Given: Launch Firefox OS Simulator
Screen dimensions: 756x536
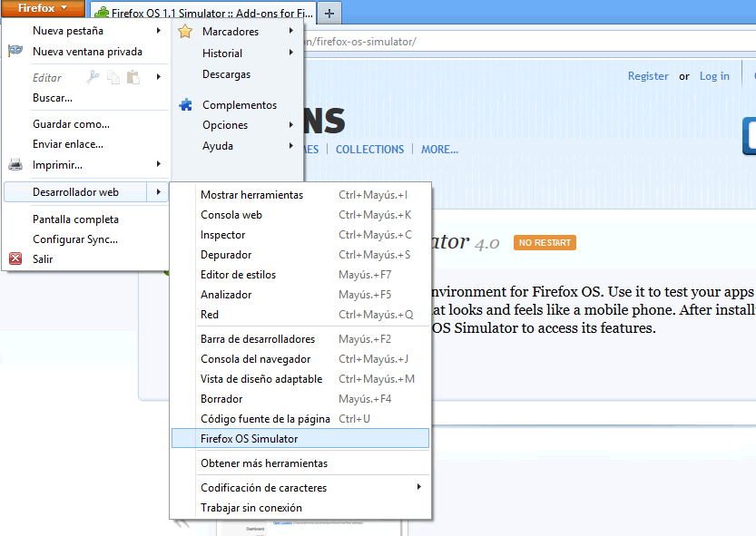Looking at the screenshot, I should [x=299, y=439].
